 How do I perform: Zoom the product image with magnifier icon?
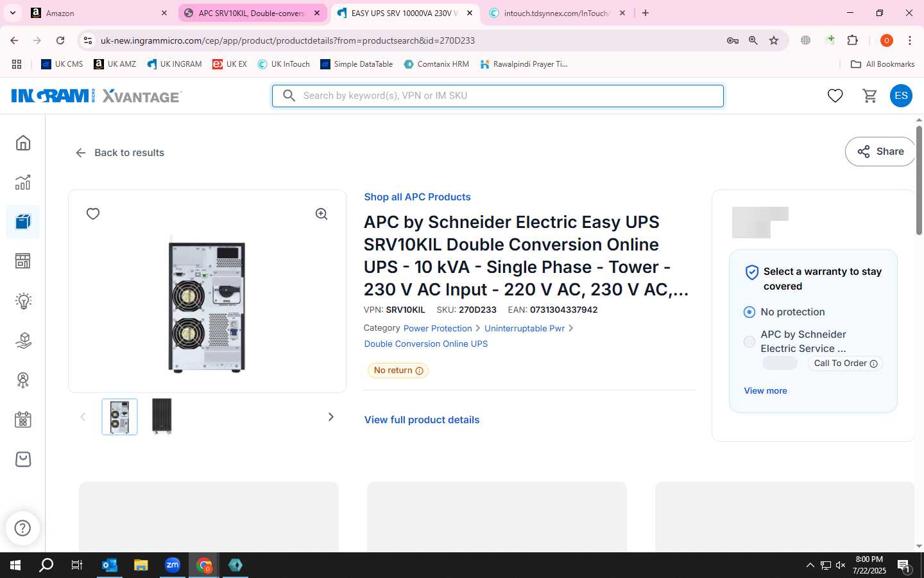point(321,214)
